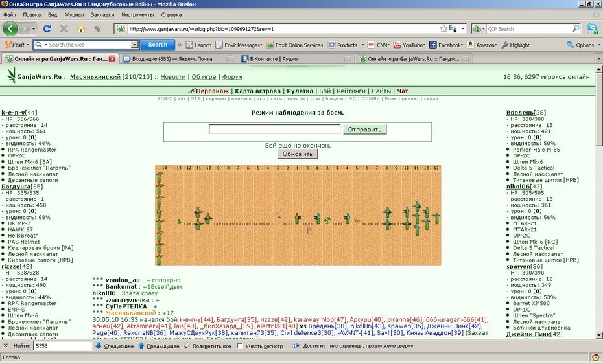Open the Карта острова link
Screen dimensions: 603x364
pos(257,91)
